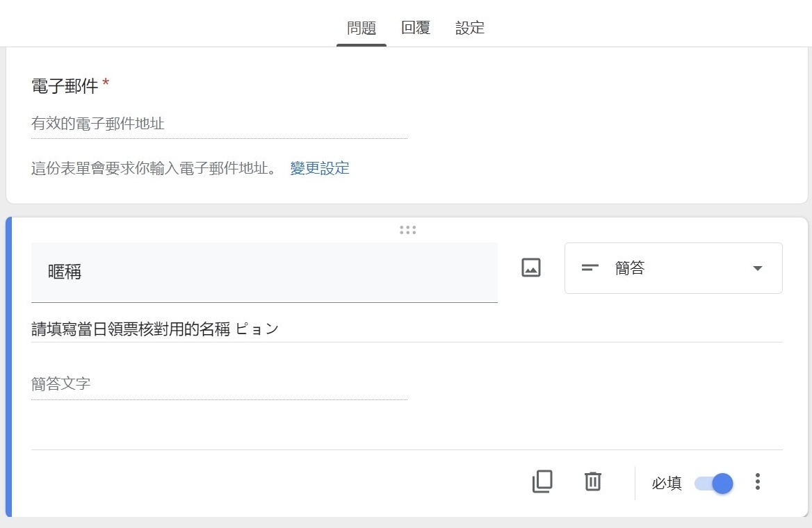The width and height of the screenshot is (812, 528).
Task: Click the 暱稱 question title field
Action: 264,272
